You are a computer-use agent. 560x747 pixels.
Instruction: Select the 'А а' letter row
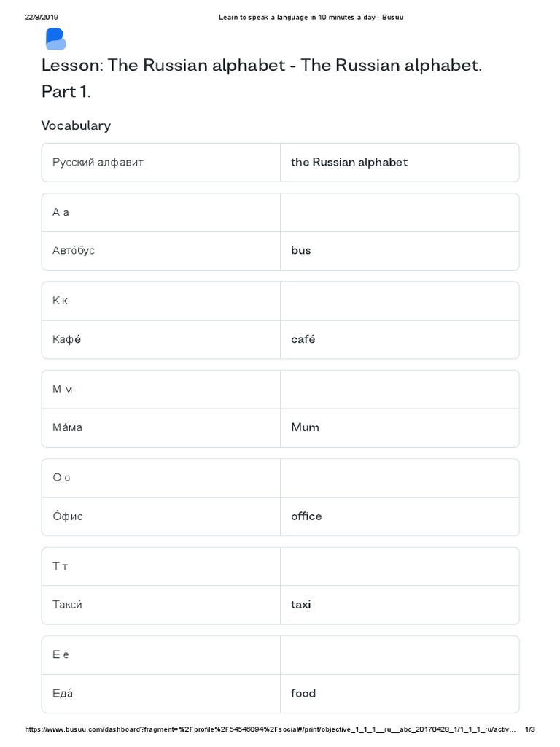[x=61, y=212]
